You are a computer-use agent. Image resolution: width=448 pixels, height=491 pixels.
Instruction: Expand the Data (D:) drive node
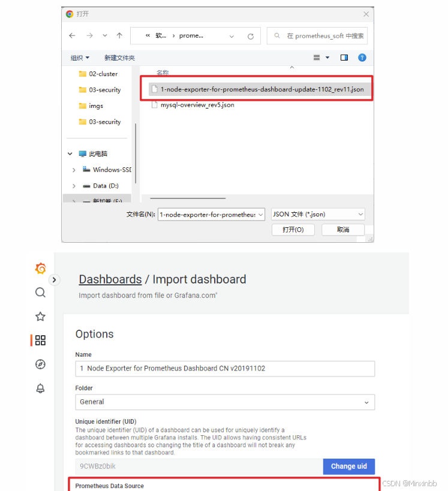coord(74,186)
